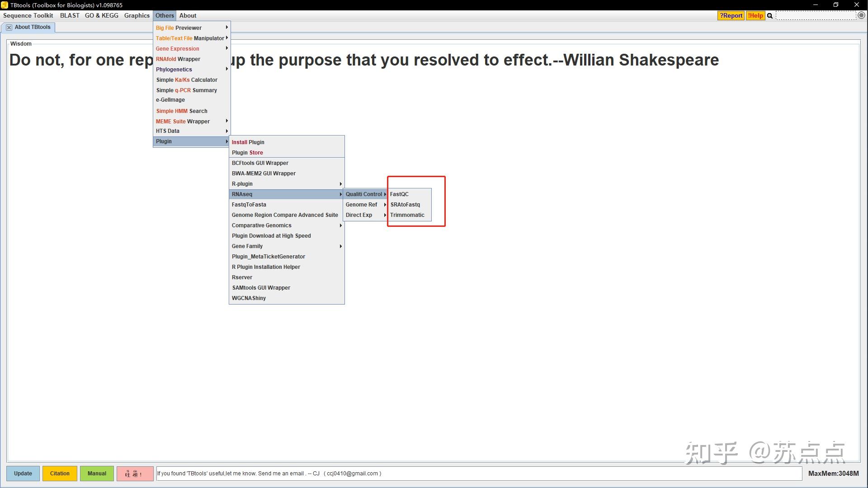Image resolution: width=868 pixels, height=488 pixels.
Task: Close the About TBtools tab
Action: pos(9,28)
